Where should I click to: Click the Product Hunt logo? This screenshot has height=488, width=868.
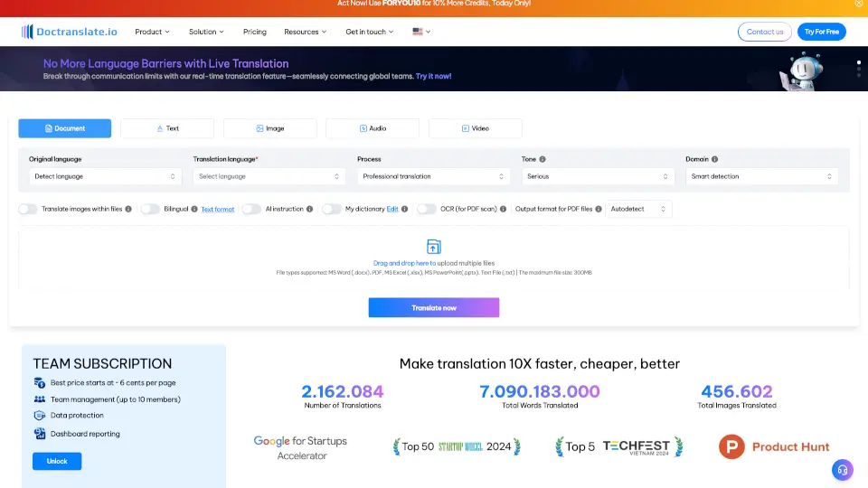774,446
